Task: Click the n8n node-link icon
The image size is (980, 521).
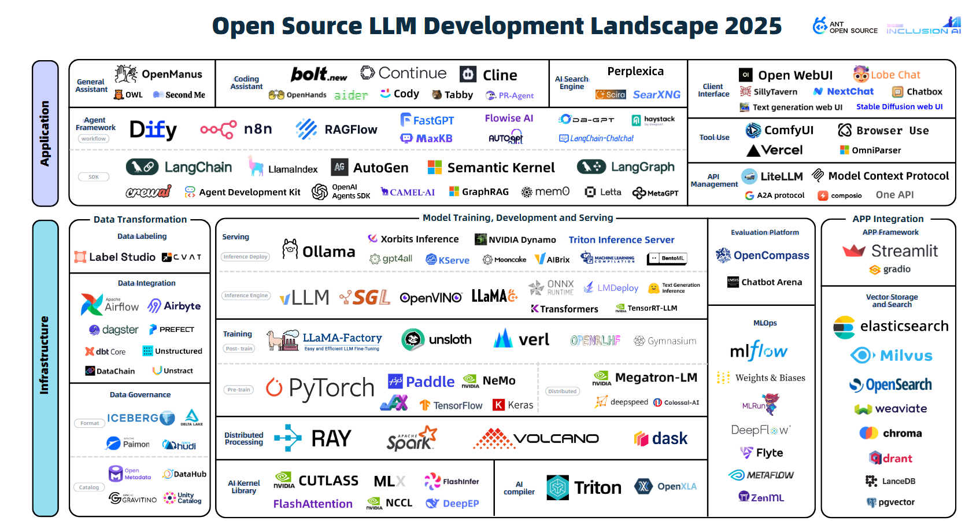Action: pos(219,130)
